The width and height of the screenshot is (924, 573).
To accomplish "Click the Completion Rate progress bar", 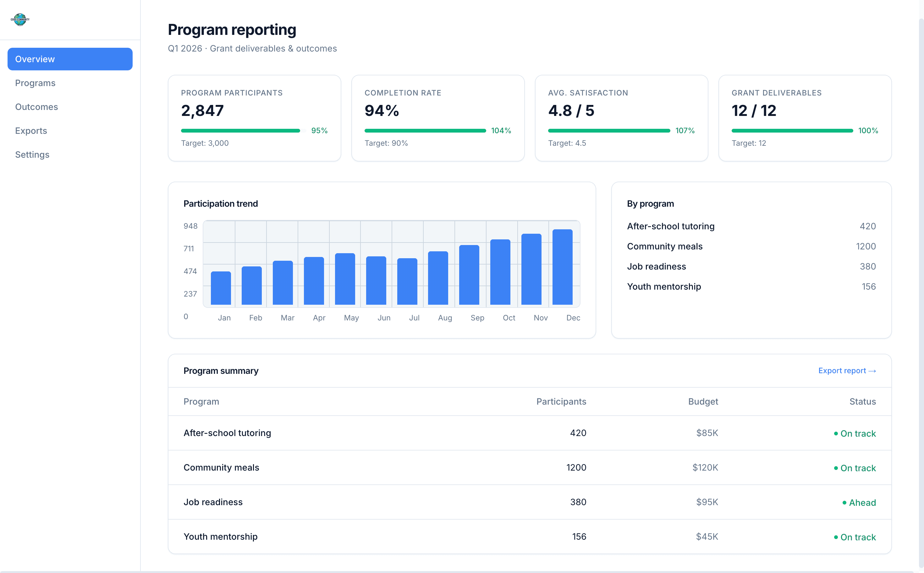I will tap(425, 130).
